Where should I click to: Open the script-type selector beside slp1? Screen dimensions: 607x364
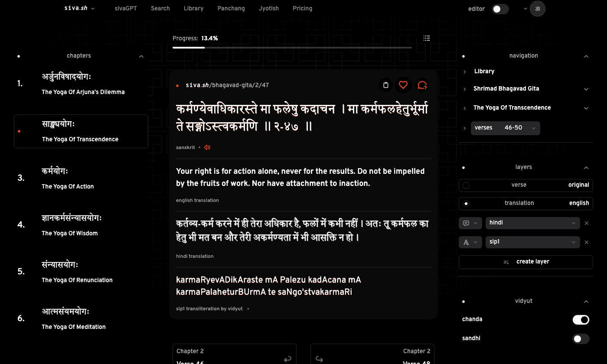(x=470, y=242)
